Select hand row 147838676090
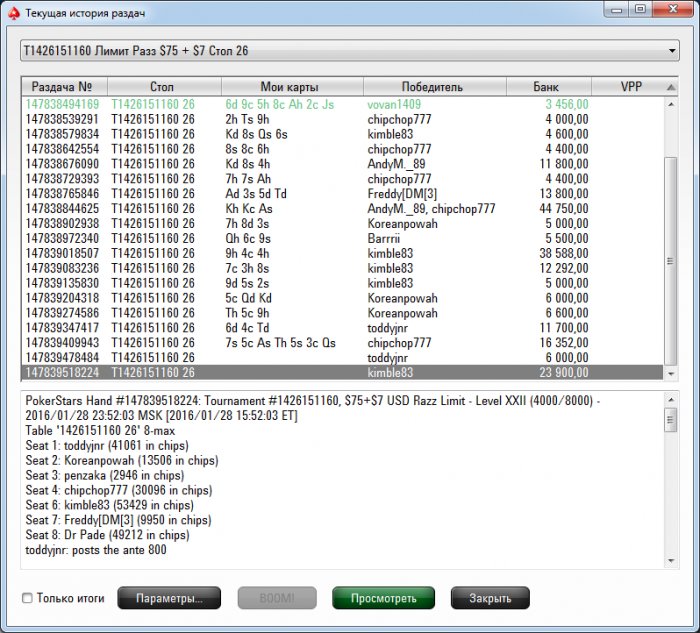 click(342, 164)
